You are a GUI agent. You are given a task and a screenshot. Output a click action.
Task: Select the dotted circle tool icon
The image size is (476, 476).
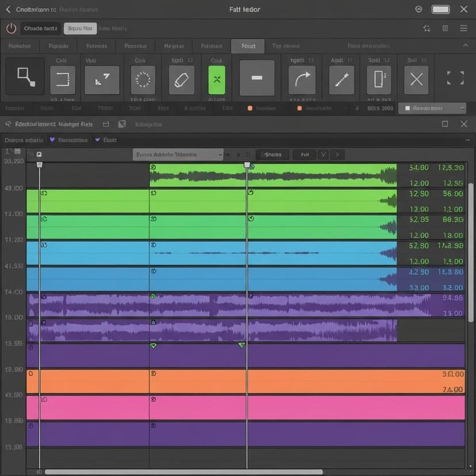pyautogui.click(x=143, y=79)
